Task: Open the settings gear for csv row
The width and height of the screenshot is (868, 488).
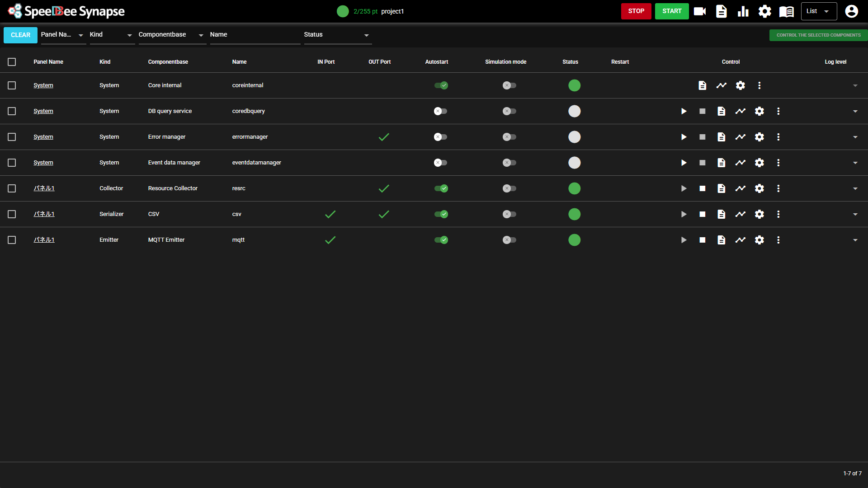Action: [759, 214]
